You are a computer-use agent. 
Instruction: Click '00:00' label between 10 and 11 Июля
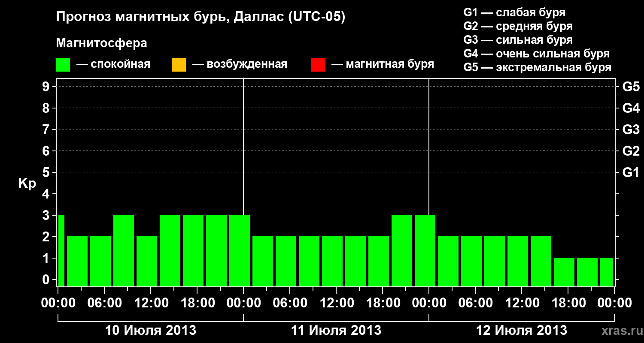pyautogui.click(x=243, y=303)
